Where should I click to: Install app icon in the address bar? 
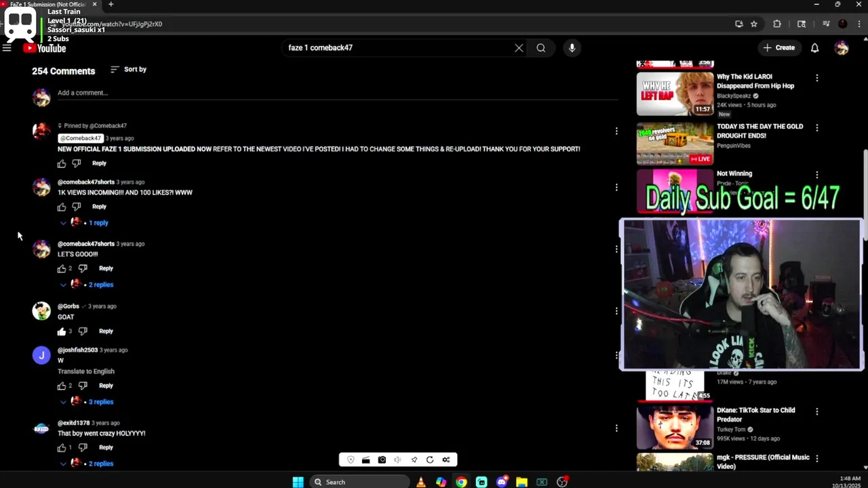pos(738,24)
